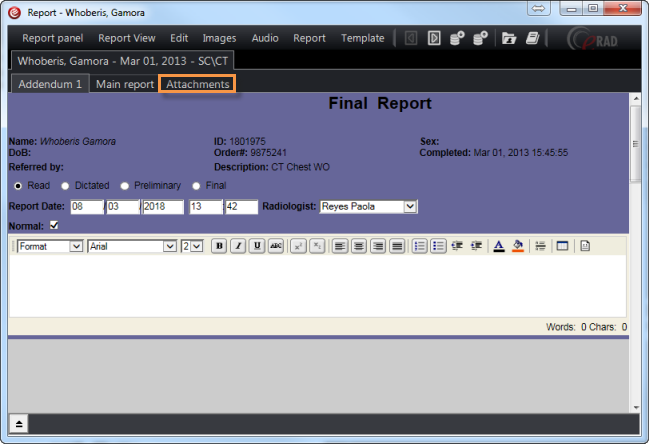
Task: Select the Dictated radio button
Action: coord(66,185)
